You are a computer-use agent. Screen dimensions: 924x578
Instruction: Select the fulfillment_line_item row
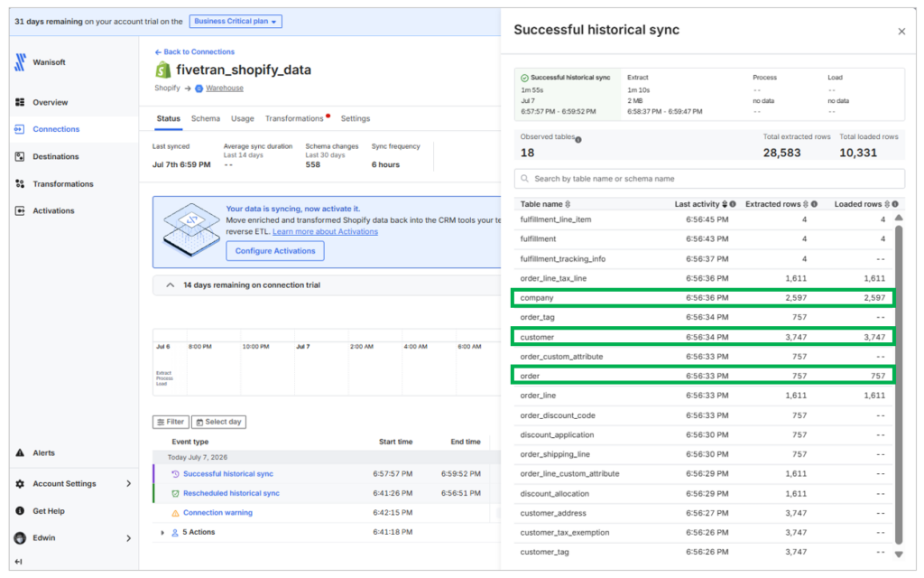click(x=703, y=219)
